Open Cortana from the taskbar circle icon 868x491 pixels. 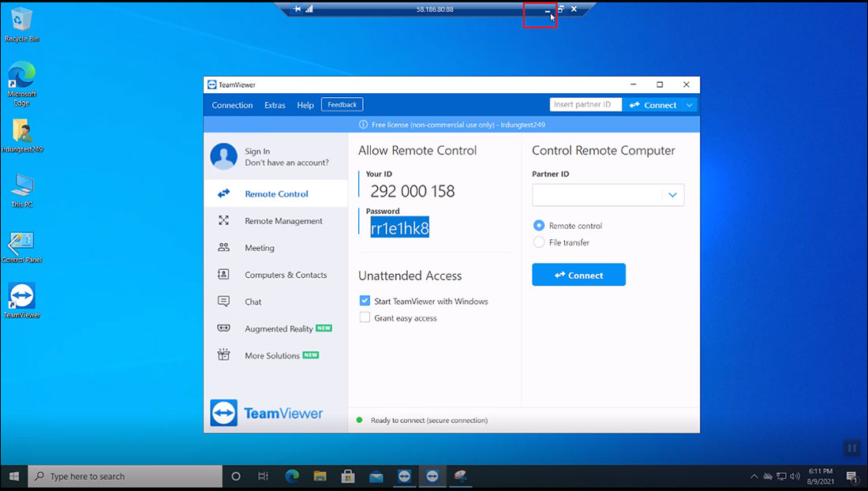(236, 476)
